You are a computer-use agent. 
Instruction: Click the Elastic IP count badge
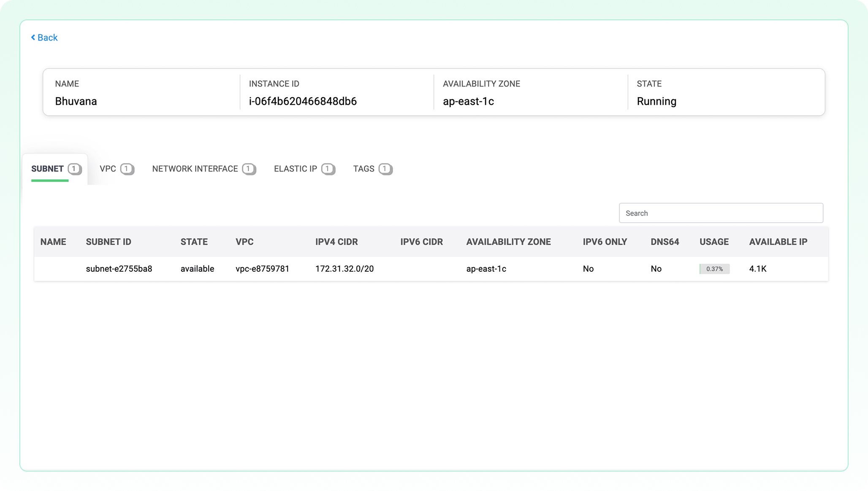(328, 169)
